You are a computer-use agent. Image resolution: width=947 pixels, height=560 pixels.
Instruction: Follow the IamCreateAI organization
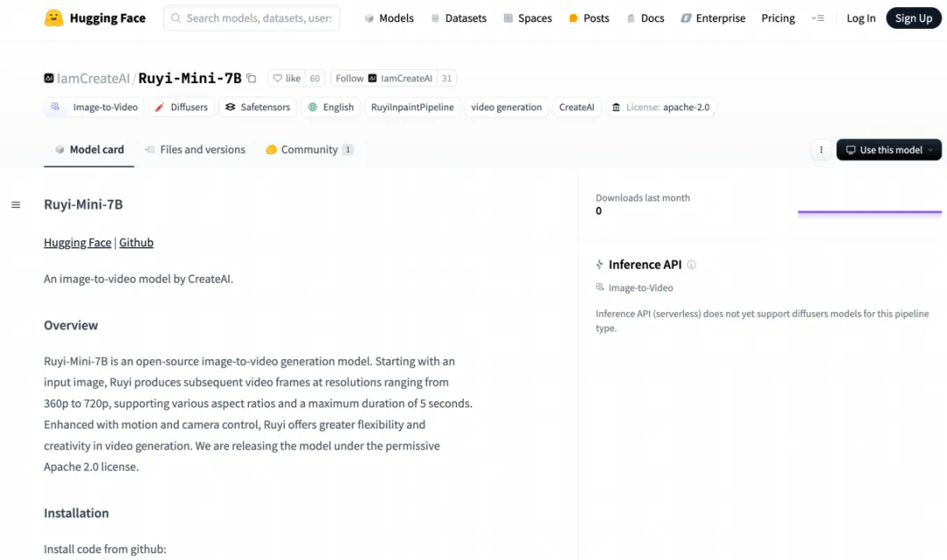pyautogui.click(x=349, y=78)
